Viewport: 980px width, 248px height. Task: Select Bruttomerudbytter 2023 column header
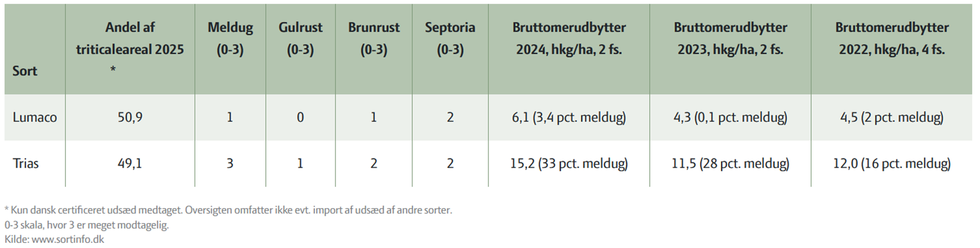pyautogui.click(x=730, y=39)
